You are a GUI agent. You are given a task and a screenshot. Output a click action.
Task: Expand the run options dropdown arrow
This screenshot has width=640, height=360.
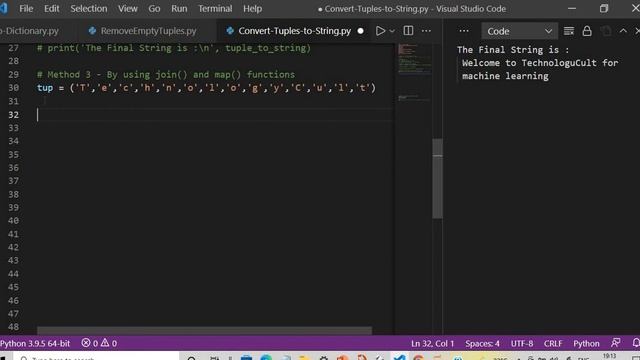coord(392,31)
